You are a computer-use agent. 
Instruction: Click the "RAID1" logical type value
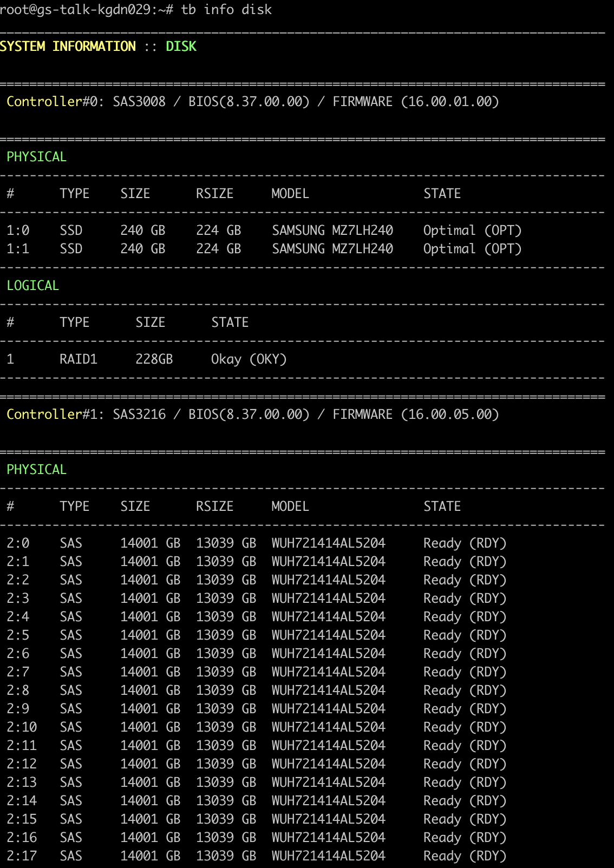coord(79,359)
